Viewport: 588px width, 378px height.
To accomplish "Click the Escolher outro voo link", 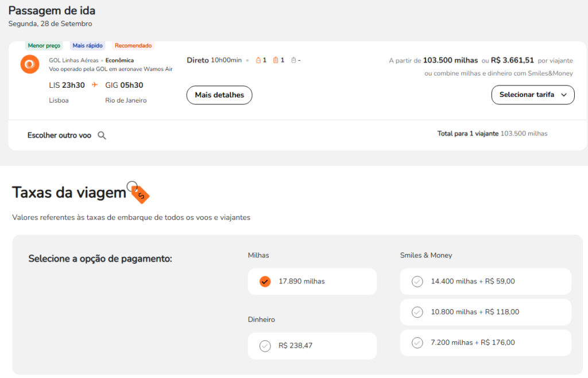I will tap(59, 135).
